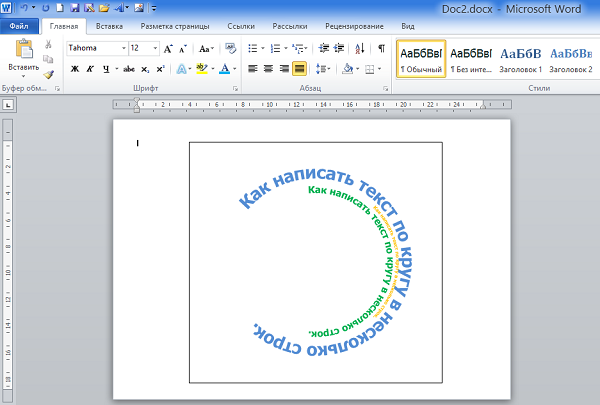Copy selection with the copy icon

(x=48, y=59)
